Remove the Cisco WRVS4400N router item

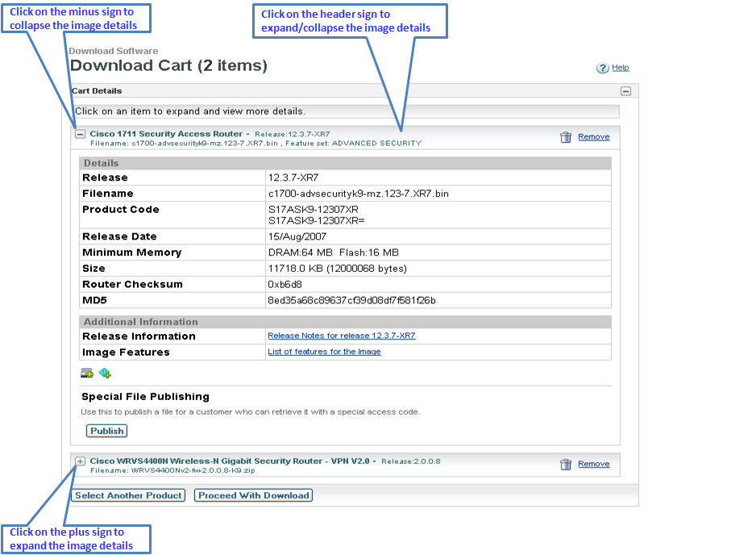(x=593, y=464)
